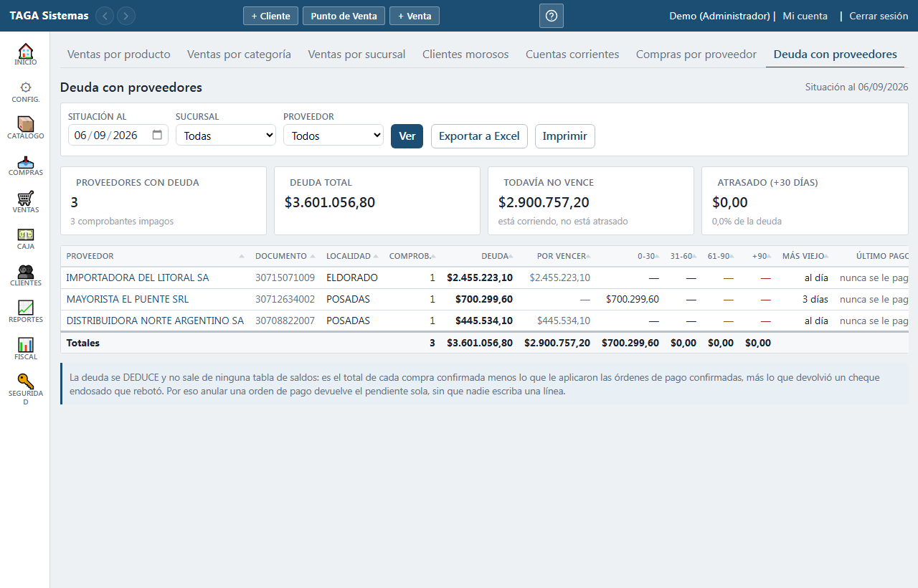The width and height of the screenshot is (918, 588).
Task: Open the help question mark icon
Action: (552, 16)
